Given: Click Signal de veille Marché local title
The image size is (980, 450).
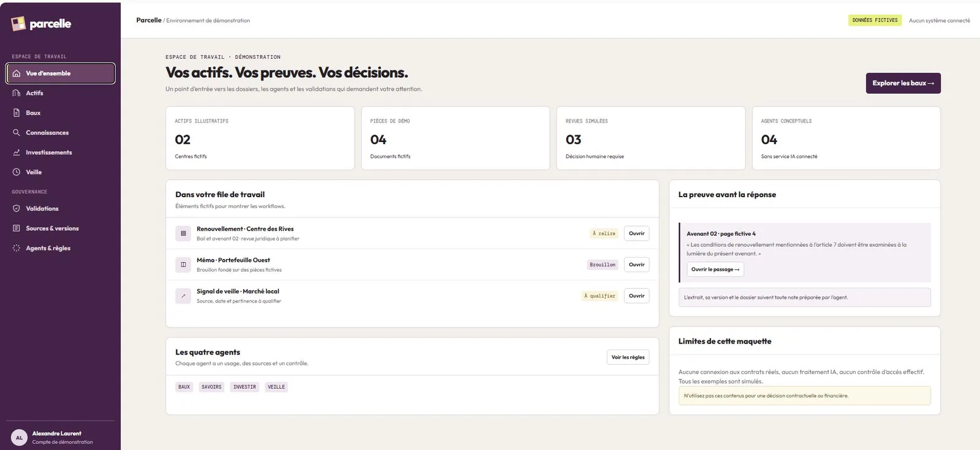Looking at the screenshot, I should (x=238, y=291).
